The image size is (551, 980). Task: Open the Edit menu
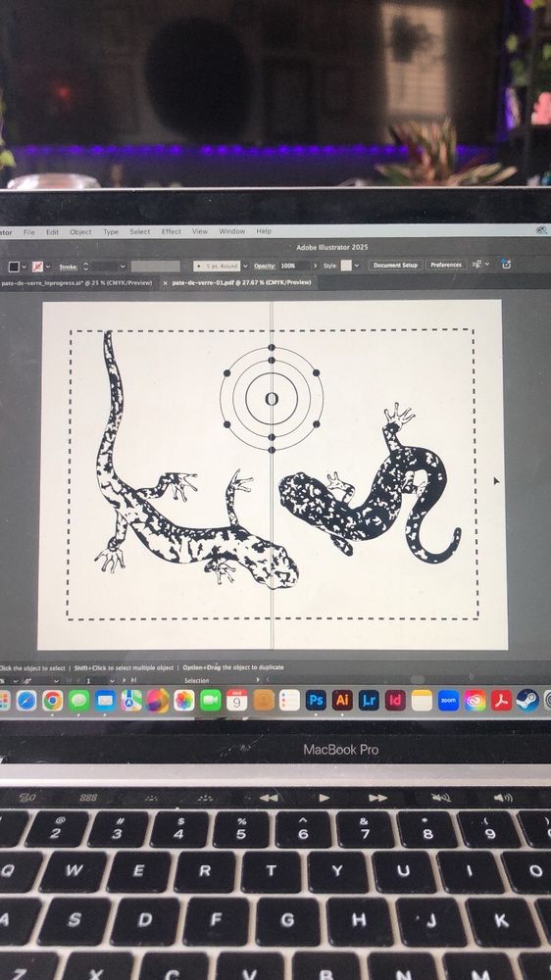coord(52,232)
